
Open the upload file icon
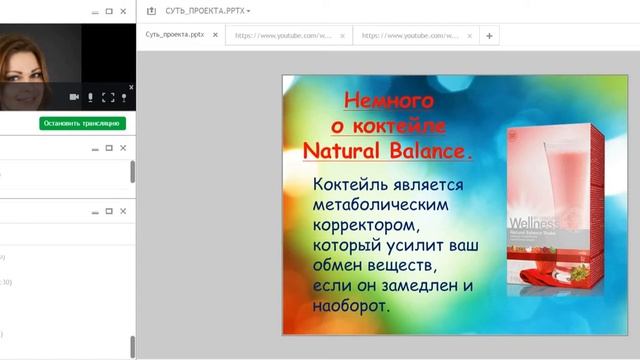coord(151,11)
